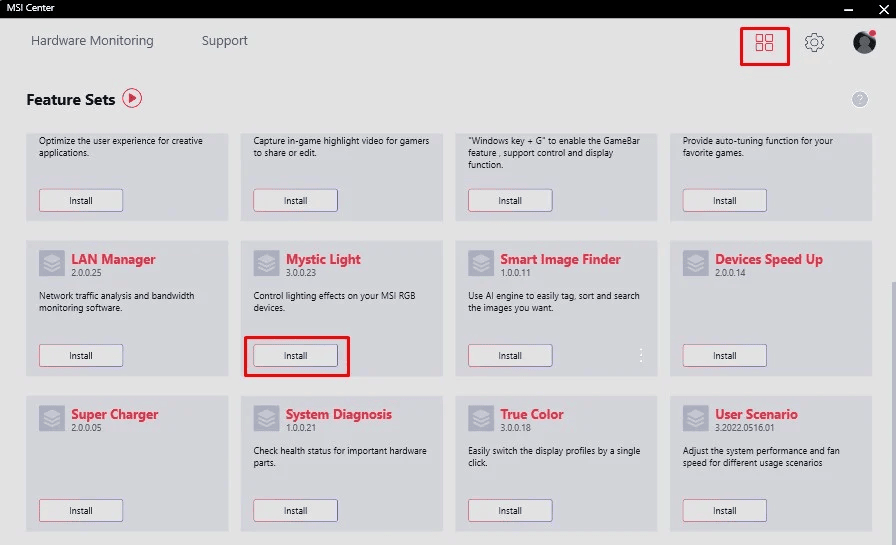
Task: Click the Smart Image Finder stack icon
Action: click(x=481, y=263)
